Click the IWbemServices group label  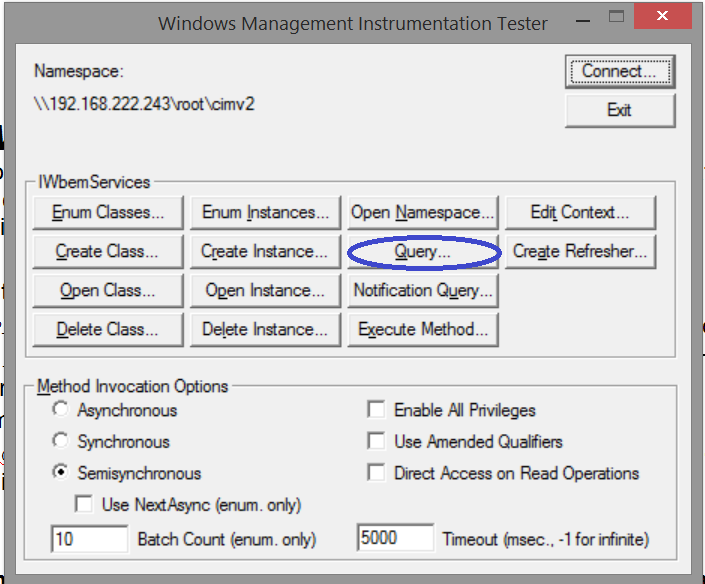(94, 182)
